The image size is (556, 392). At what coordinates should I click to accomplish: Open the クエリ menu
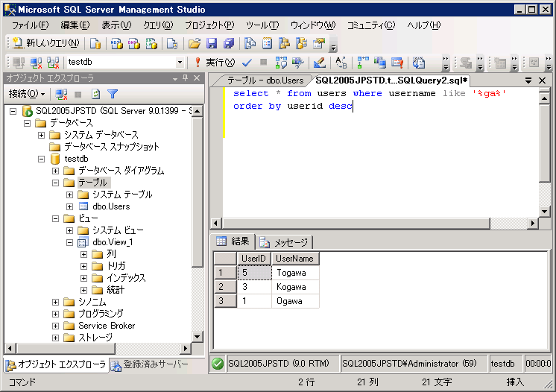158,25
